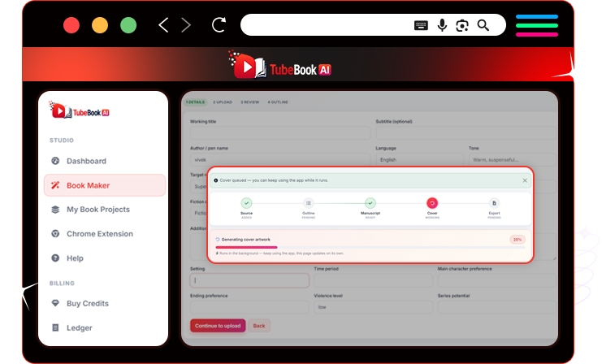Select the 2 Upload step tab

pyautogui.click(x=223, y=102)
